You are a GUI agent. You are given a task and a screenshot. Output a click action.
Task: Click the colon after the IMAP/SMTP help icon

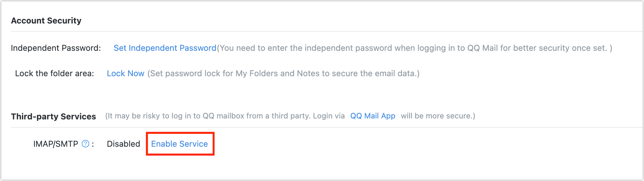coord(93,144)
